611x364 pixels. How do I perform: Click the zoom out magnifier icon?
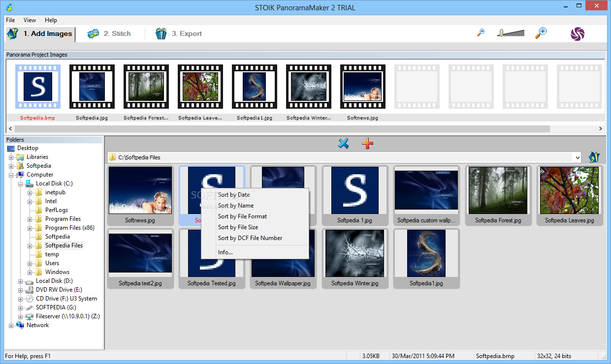click(481, 33)
